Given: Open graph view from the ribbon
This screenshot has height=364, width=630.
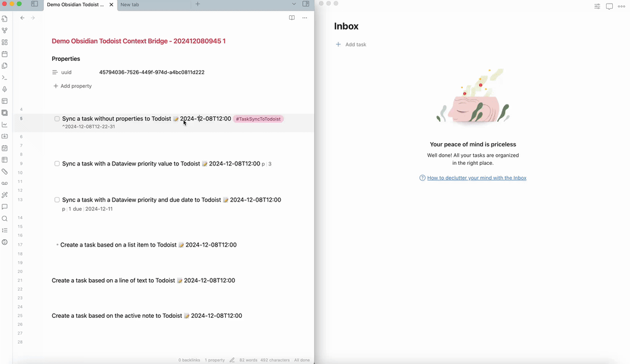Looking at the screenshot, I should tap(5, 31).
